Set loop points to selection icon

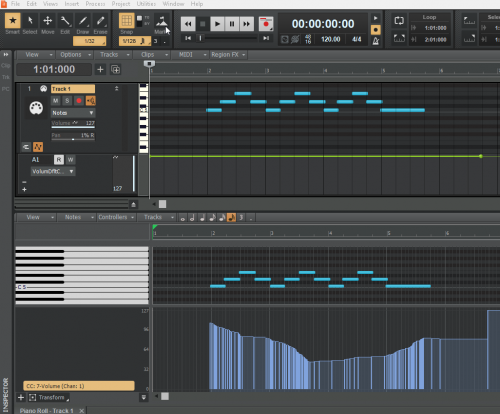[399, 38]
